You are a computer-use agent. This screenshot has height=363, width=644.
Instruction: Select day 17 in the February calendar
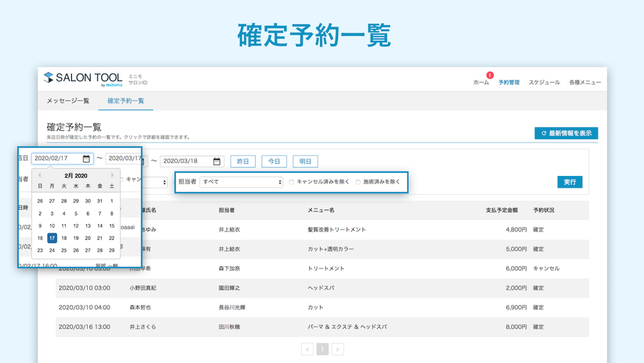click(x=52, y=238)
